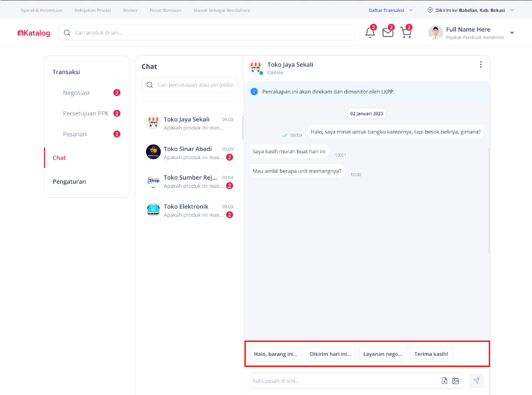
Task: Click the send message paper plane icon
Action: [x=476, y=380]
